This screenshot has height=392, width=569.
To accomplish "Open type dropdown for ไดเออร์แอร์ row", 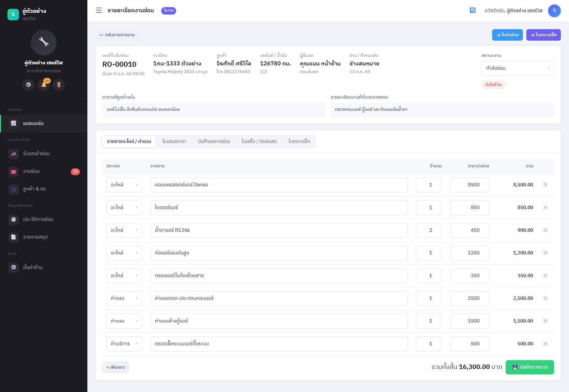I will 124,208.
